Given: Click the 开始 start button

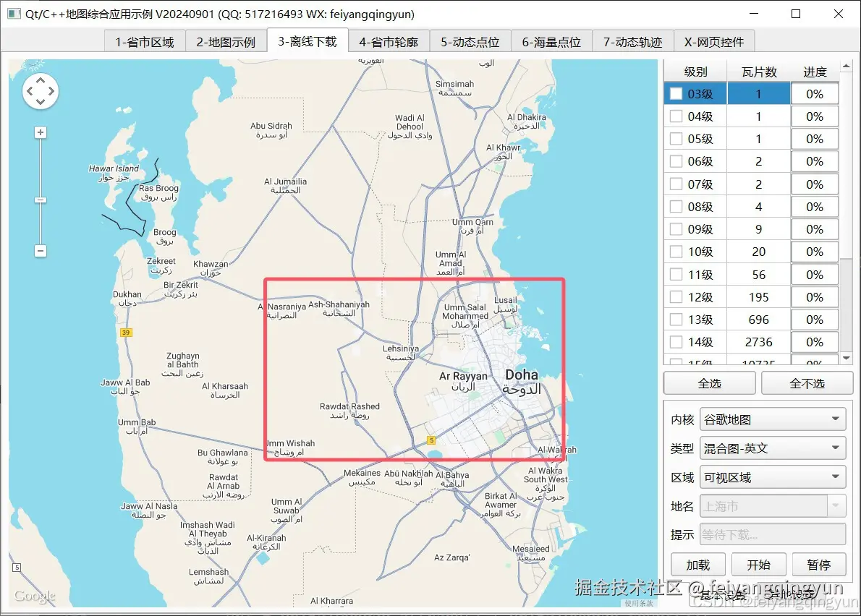Looking at the screenshot, I should (x=758, y=565).
